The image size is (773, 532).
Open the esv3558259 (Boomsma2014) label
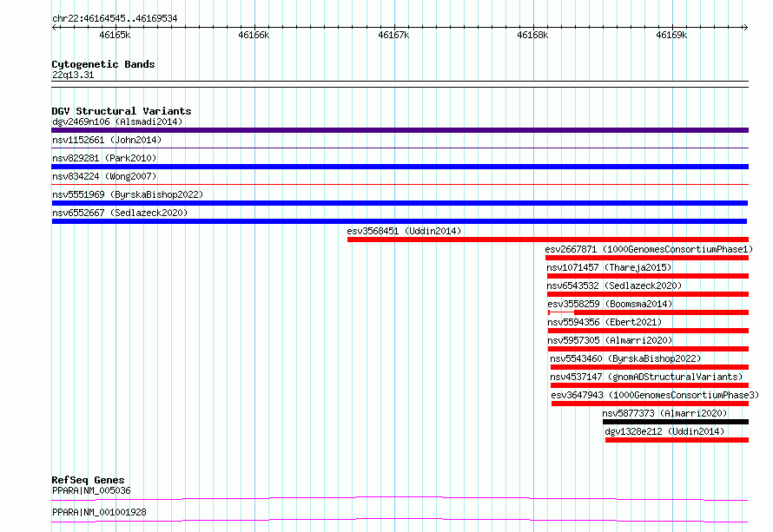tap(610, 304)
